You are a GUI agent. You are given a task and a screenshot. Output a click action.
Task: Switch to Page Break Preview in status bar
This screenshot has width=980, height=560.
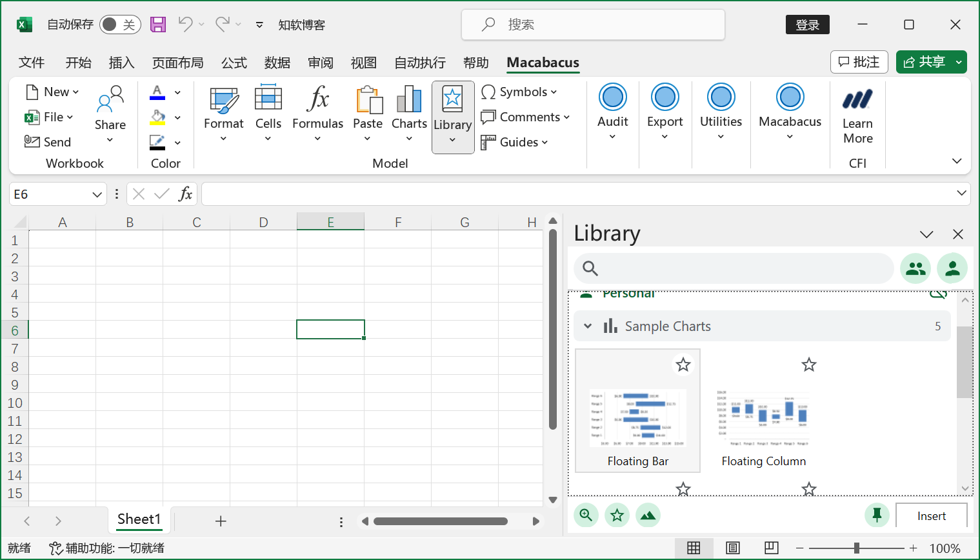click(772, 548)
